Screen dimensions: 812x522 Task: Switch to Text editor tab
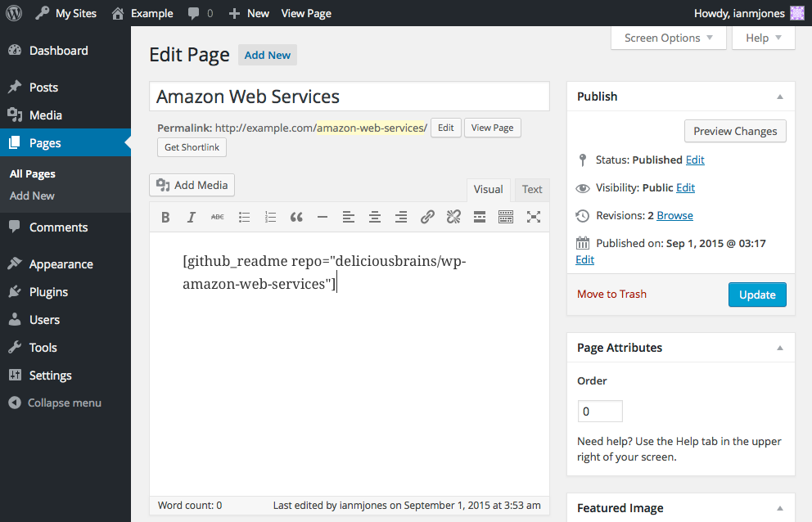pos(532,190)
